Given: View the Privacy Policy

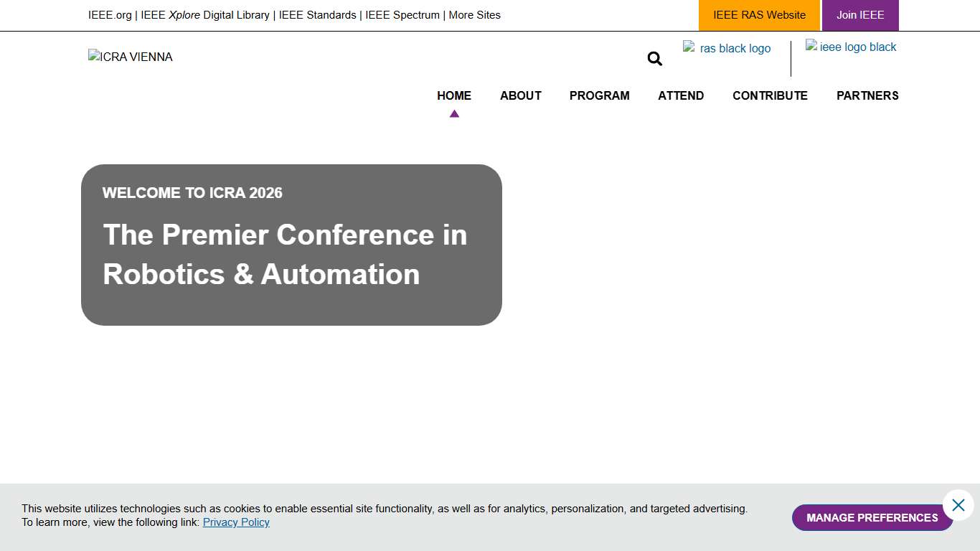Looking at the screenshot, I should click(236, 522).
